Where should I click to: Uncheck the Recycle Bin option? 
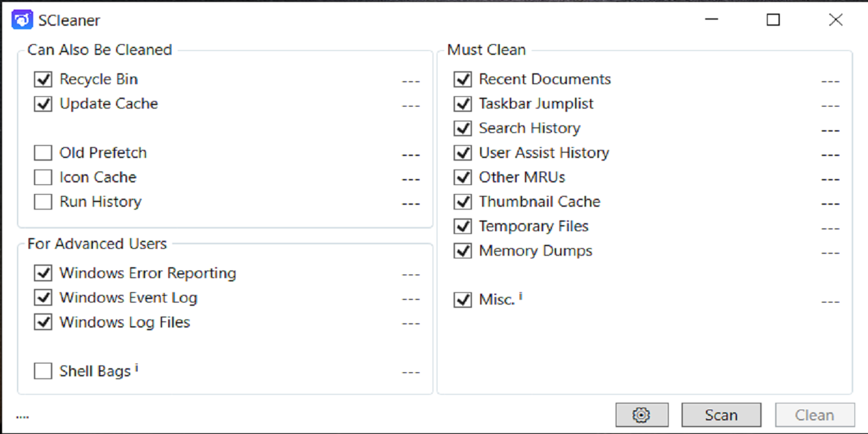pos(43,79)
